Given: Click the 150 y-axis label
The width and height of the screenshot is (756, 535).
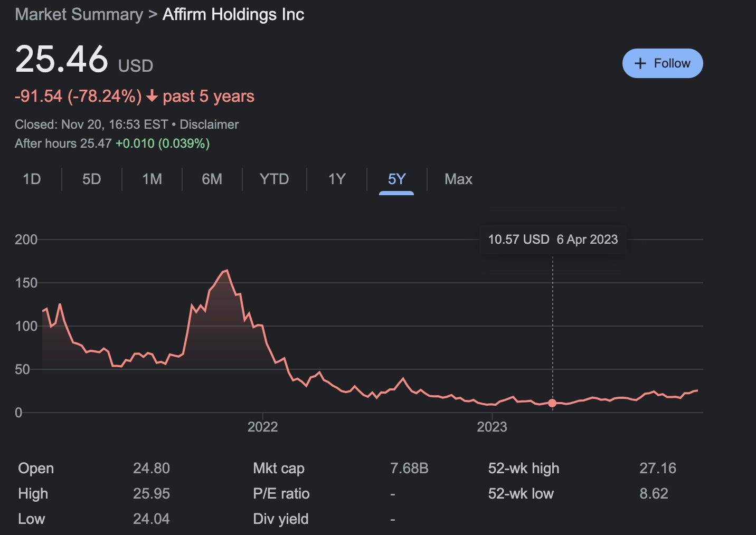Looking at the screenshot, I should 26,283.
